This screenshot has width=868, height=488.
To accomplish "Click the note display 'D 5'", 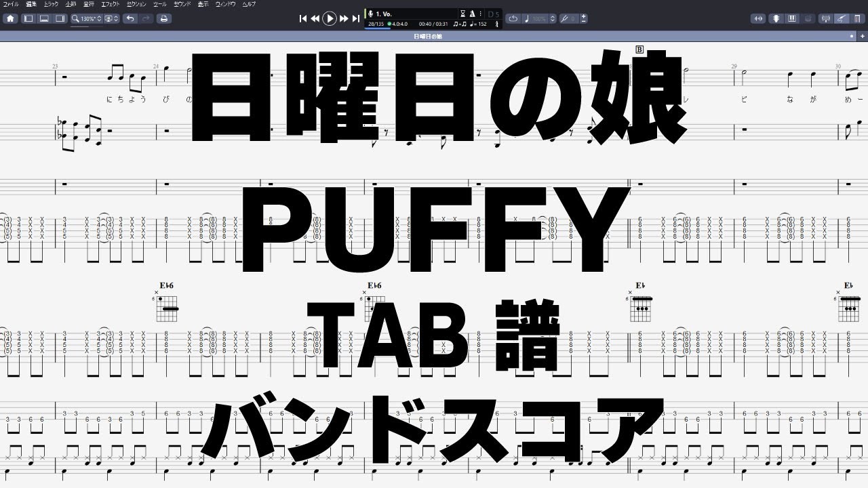I will click(494, 14).
